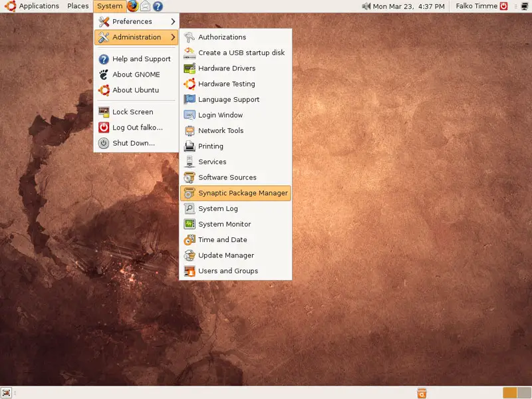This screenshot has height=399, width=532.
Task: Click the Authorizations keys icon
Action: (x=190, y=37)
